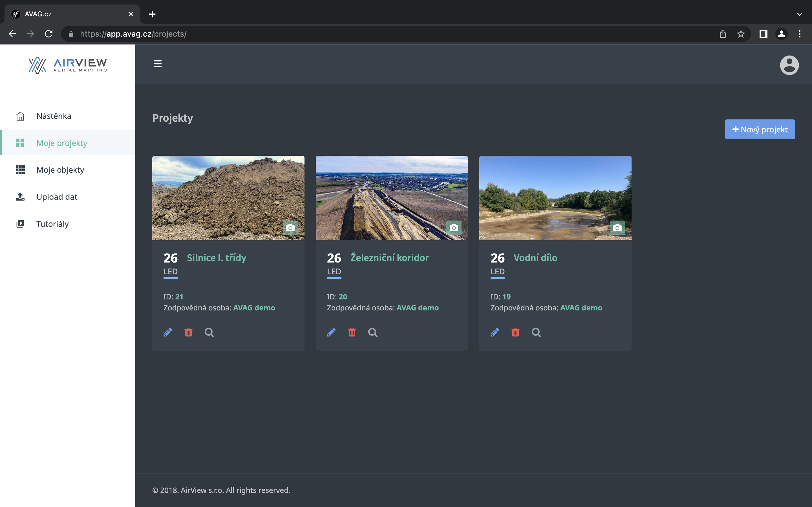Delete the Železniční koridor project with trash icon
Viewport: 812px width, 507px height.
pos(352,332)
